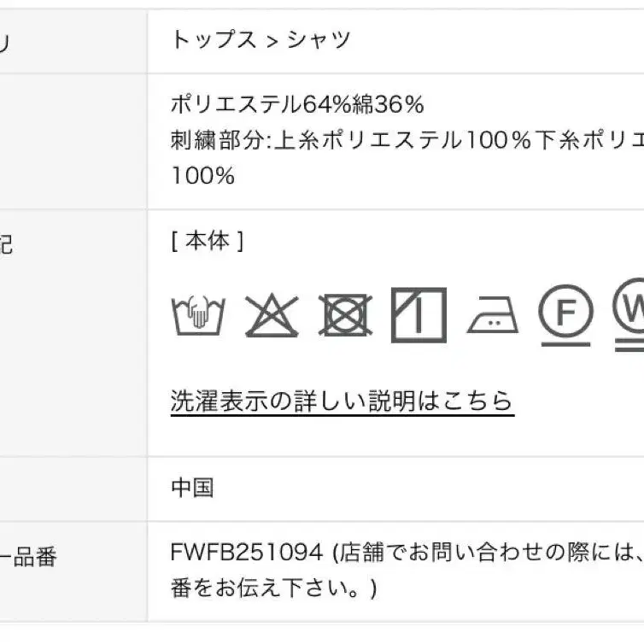Click the do-not-bleach crossed triangle icon
Screen dimensions: 644x644
coord(272,315)
